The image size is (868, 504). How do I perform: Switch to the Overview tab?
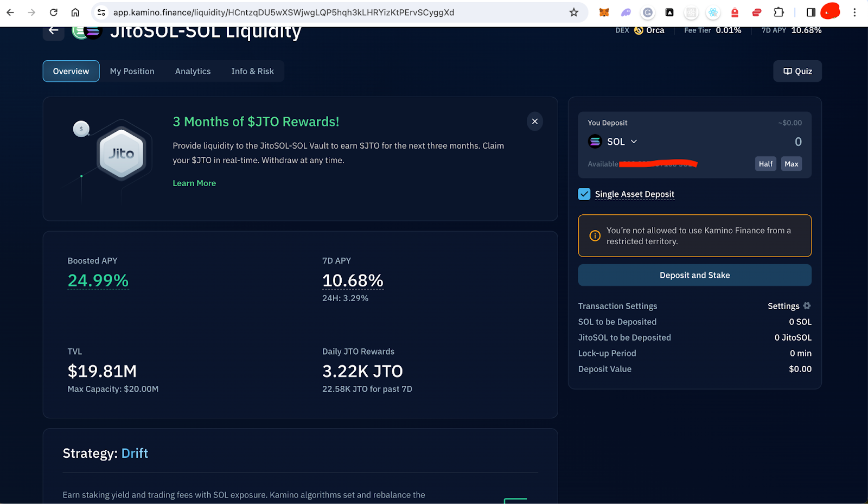[71, 71]
